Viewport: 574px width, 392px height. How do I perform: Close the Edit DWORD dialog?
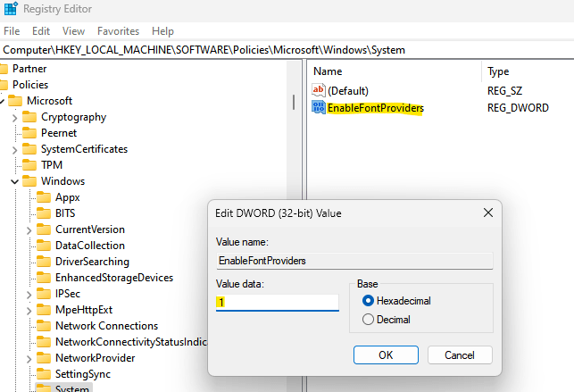488,213
